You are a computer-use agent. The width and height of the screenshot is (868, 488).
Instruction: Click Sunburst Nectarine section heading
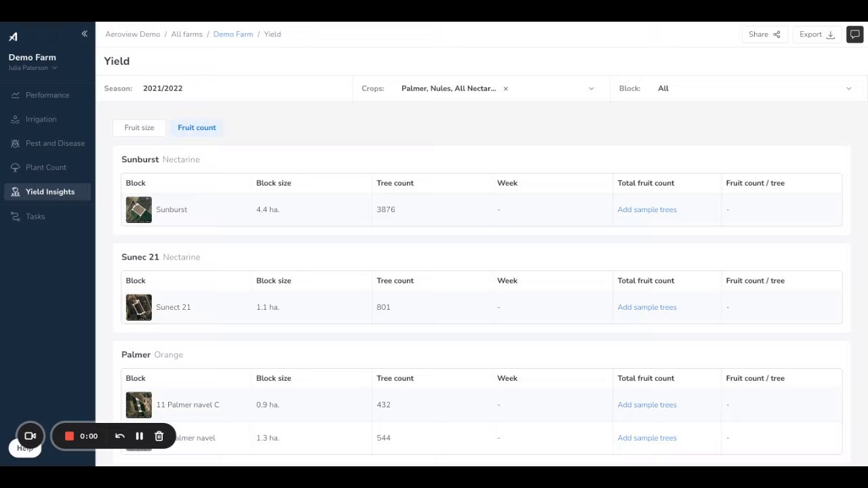(x=161, y=159)
